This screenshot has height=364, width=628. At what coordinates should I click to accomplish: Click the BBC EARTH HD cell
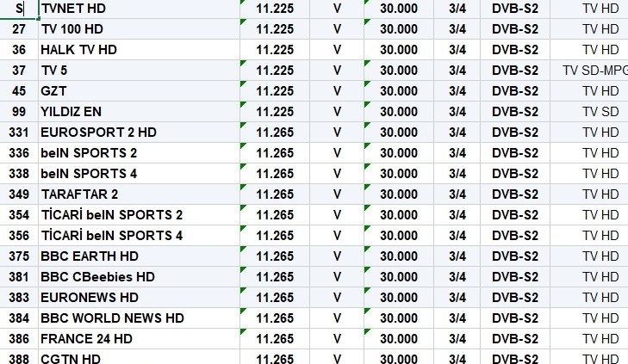(140, 256)
